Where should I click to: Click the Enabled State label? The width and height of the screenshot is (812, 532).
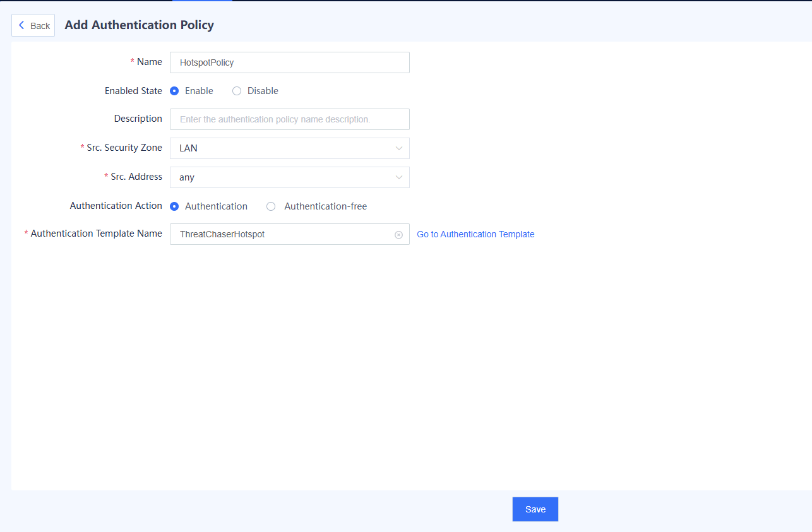click(x=133, y=91)
